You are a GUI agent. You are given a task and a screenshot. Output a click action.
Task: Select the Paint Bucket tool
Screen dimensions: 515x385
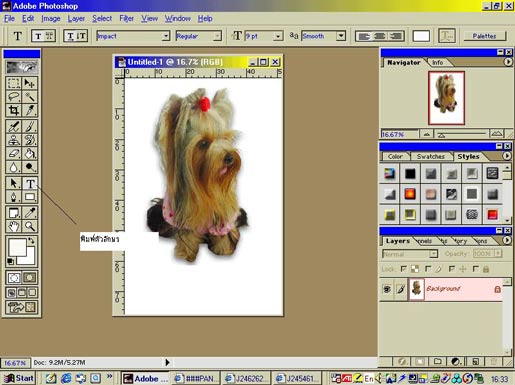pyautogui.click(x=30, y=154)
